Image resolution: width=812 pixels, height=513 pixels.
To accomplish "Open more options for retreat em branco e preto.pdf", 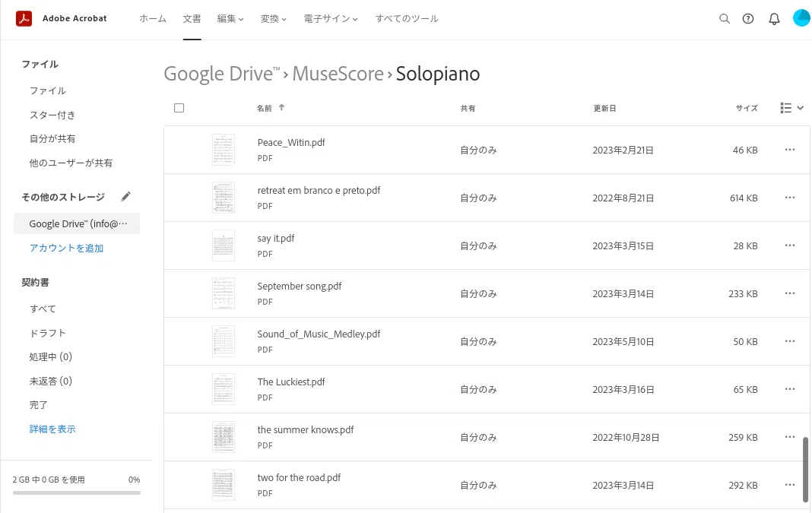I will 790,198.
